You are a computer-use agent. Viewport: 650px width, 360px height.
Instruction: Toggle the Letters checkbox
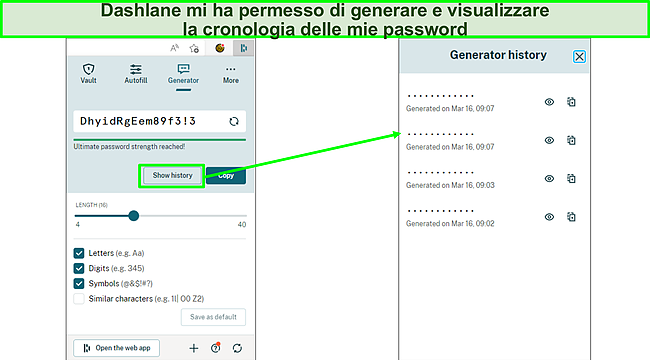click(79, 253)
